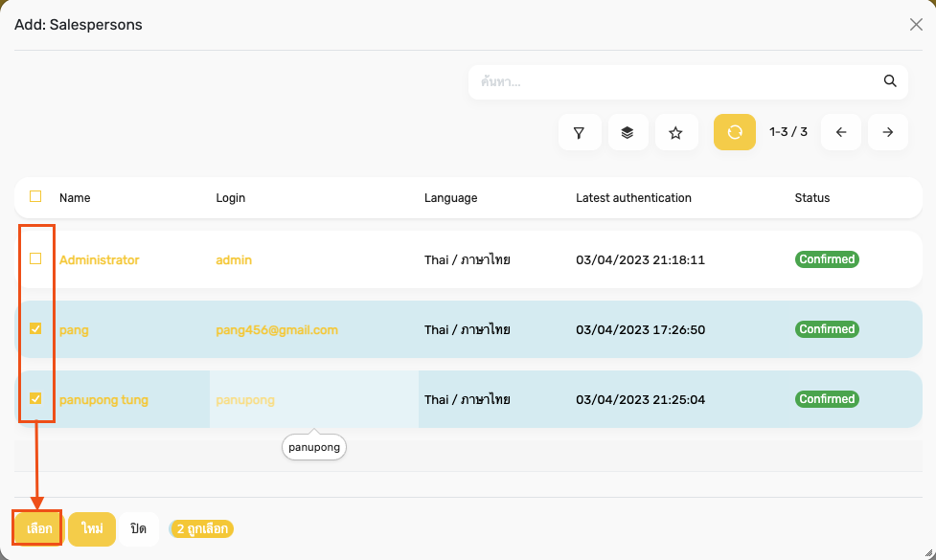Click Confirmed status in panupong tung row
The width and height of the screenshot is (936, 560).
(827, 399)
